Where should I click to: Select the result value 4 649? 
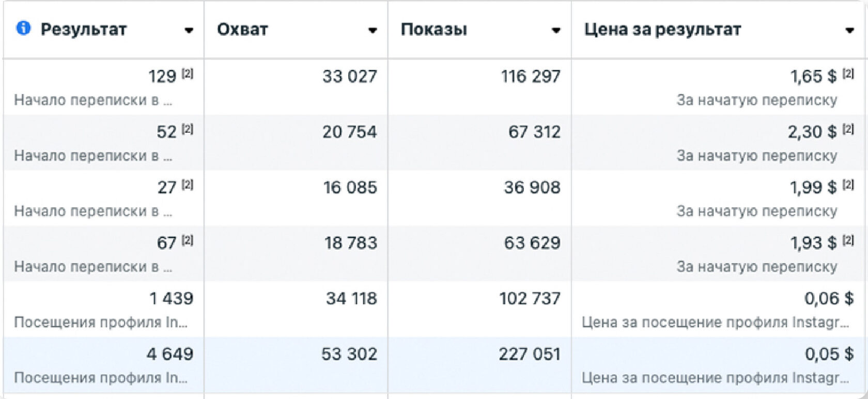(170, 354)
